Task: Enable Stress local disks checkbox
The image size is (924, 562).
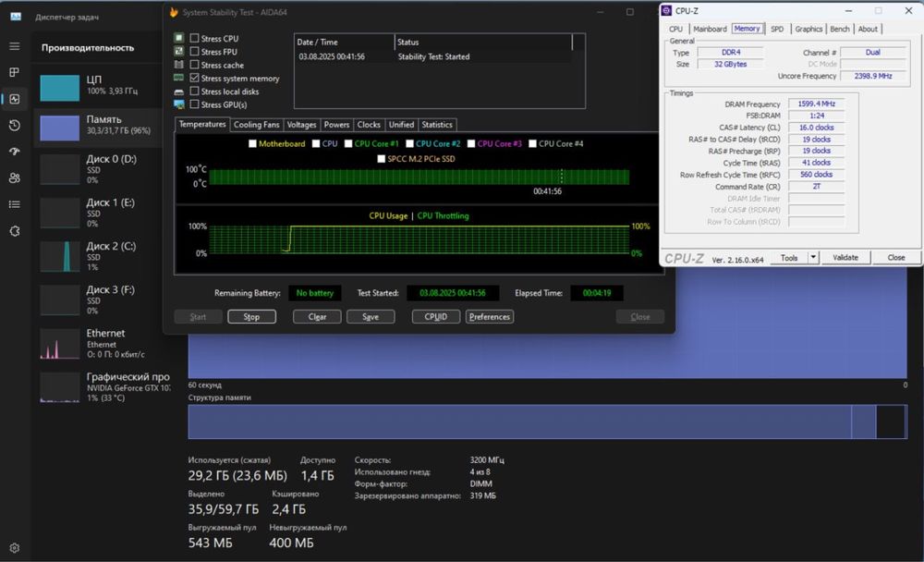Action: [194, 92]
